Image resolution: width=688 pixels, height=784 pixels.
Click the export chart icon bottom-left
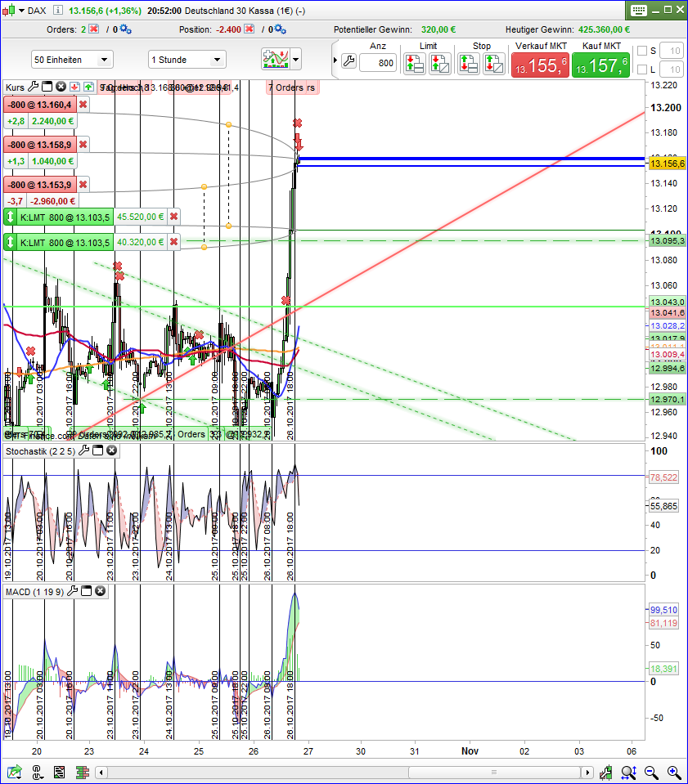[15, 772]
